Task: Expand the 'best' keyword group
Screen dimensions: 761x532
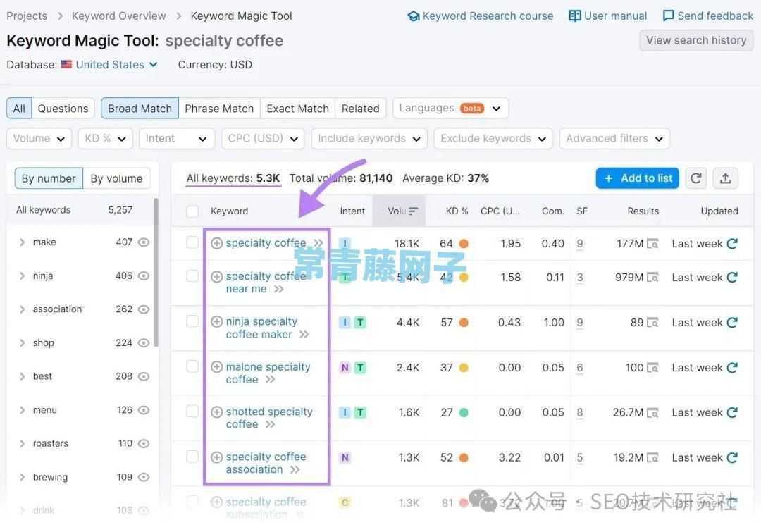Action: coord(22,377)
